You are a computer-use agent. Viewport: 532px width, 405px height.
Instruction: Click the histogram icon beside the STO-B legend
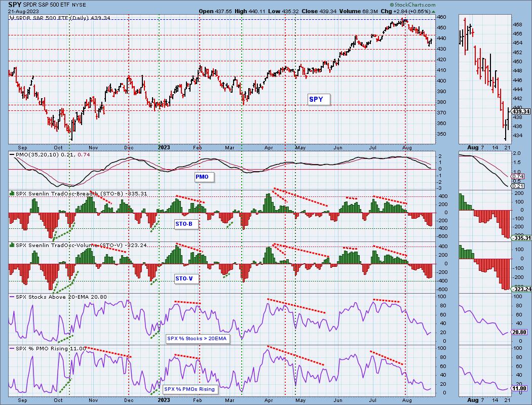point(12,193)
